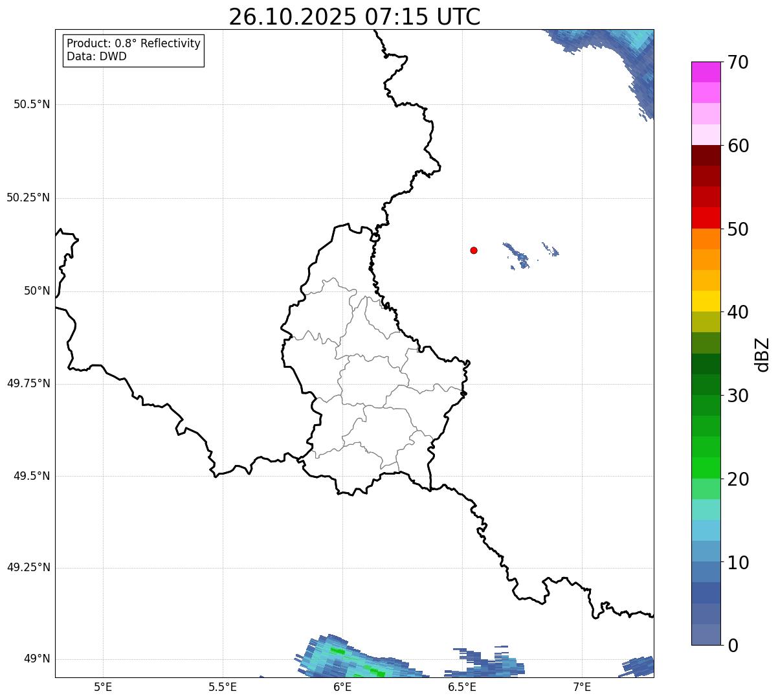Click the 5.5°E longitude label
The width and height of the screenshot is (778, 700).
tap(223, 686)
